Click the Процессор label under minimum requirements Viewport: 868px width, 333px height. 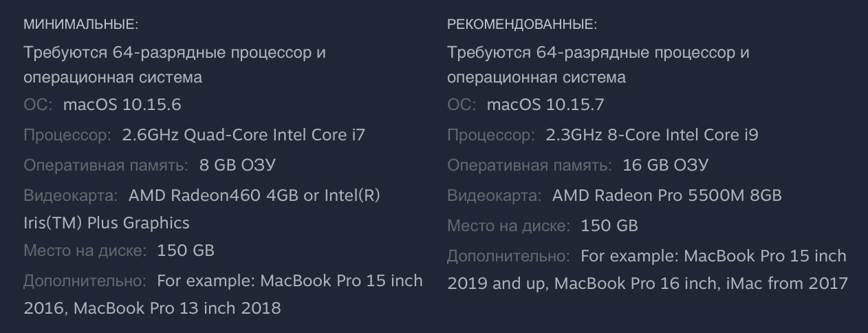click(x=67, y=135)
